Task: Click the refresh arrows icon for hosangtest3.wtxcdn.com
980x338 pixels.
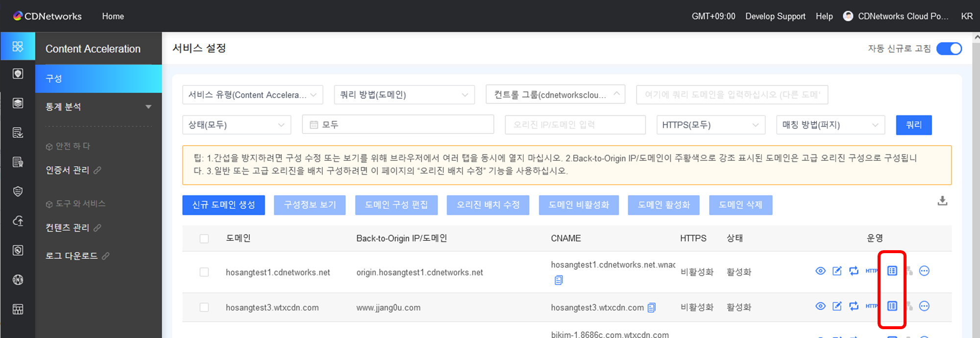Action: 854,306
